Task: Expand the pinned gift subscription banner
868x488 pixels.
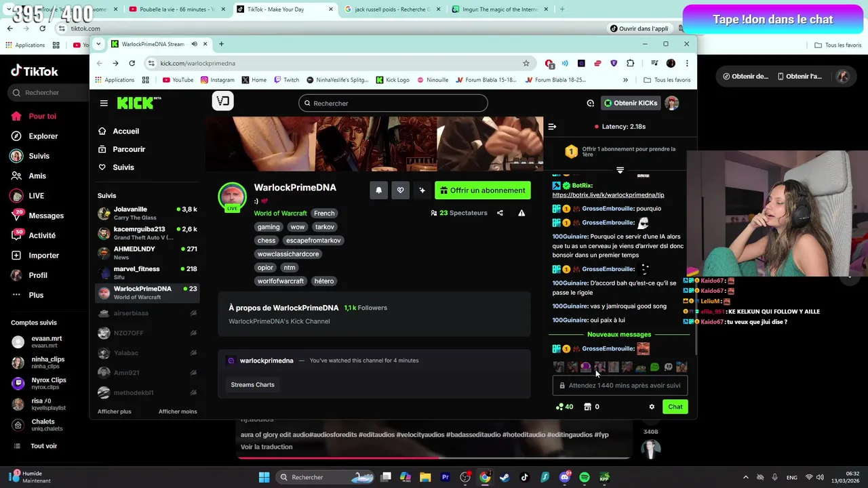Action: tap(620, 170)
